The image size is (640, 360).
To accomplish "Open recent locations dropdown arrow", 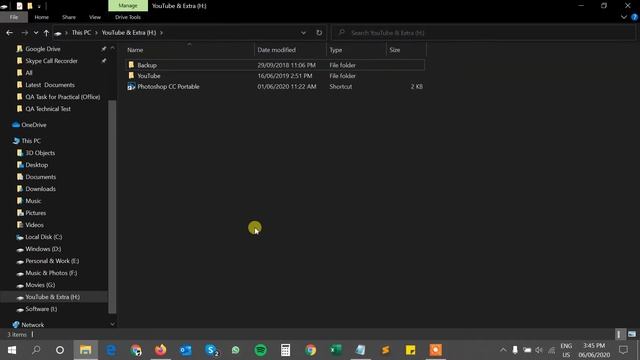I will point(36,33).
